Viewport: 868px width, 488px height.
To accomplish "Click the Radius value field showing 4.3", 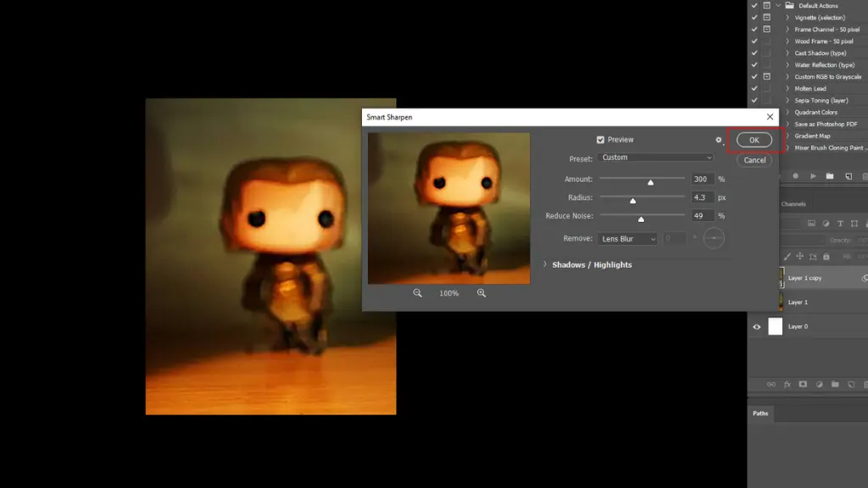I will tap(702, 197).
